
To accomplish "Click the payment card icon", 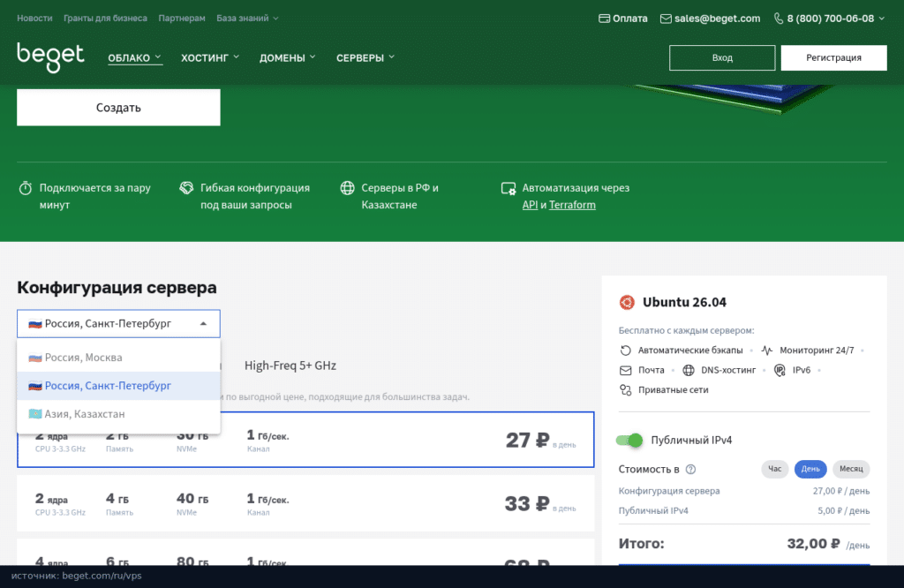I will 604,19.
